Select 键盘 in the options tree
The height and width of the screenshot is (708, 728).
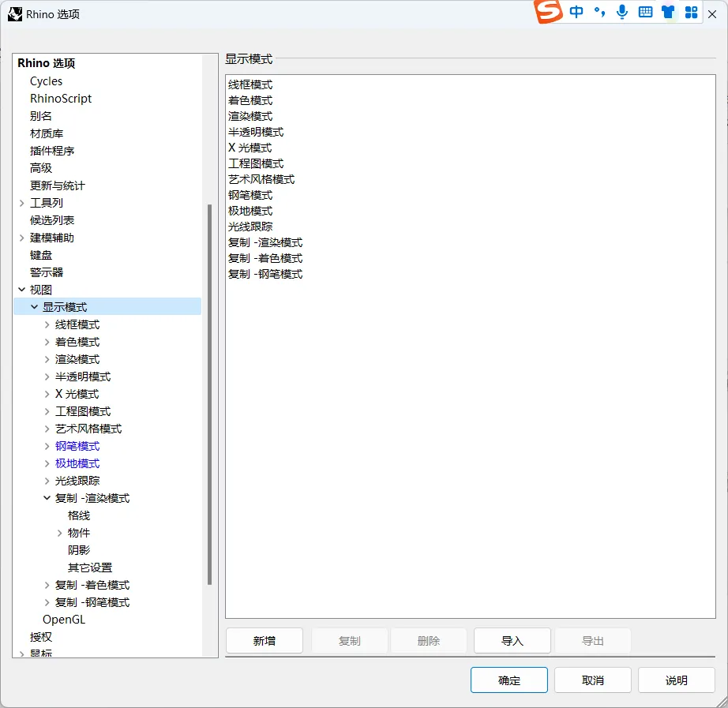pos(41,255)
